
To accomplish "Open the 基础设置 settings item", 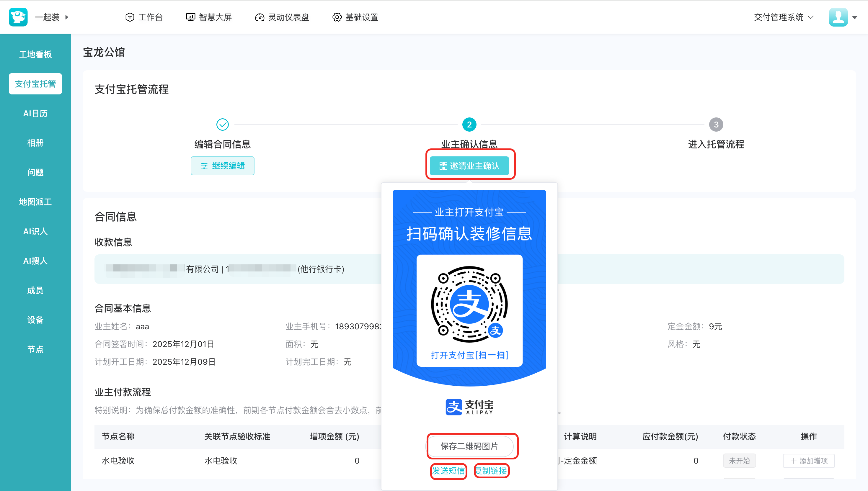I will tap(355, 17).
